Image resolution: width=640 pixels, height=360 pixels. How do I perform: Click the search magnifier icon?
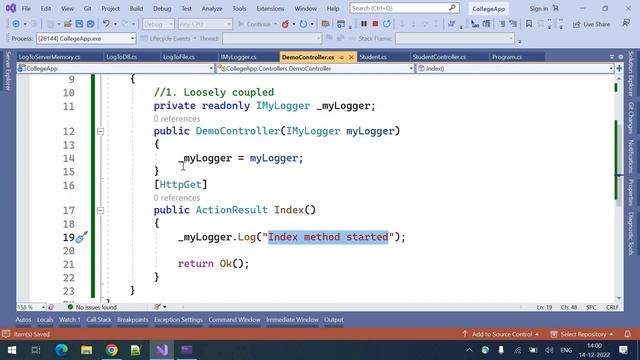(452, 8)
